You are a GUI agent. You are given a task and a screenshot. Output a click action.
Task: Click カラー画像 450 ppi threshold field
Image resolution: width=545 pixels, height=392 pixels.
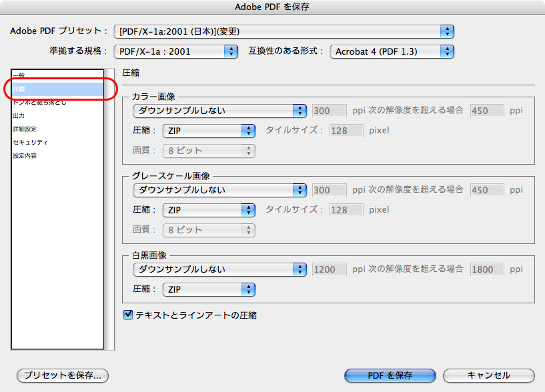pyautogui.click(x=487, y=111)
